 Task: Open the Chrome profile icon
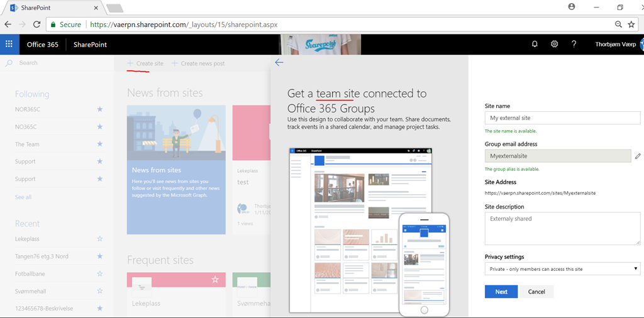571,7
